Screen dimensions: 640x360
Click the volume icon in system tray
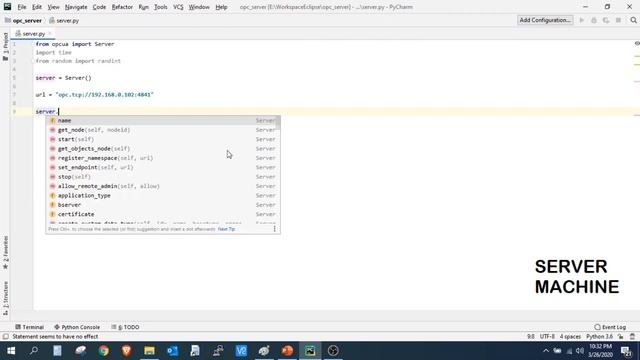coord(580,351)
